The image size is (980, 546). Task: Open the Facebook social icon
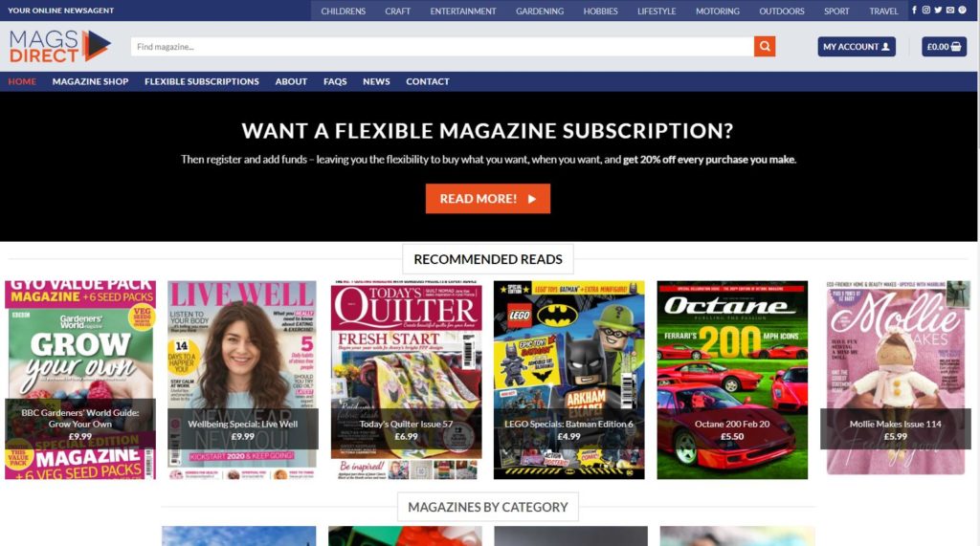914,10
